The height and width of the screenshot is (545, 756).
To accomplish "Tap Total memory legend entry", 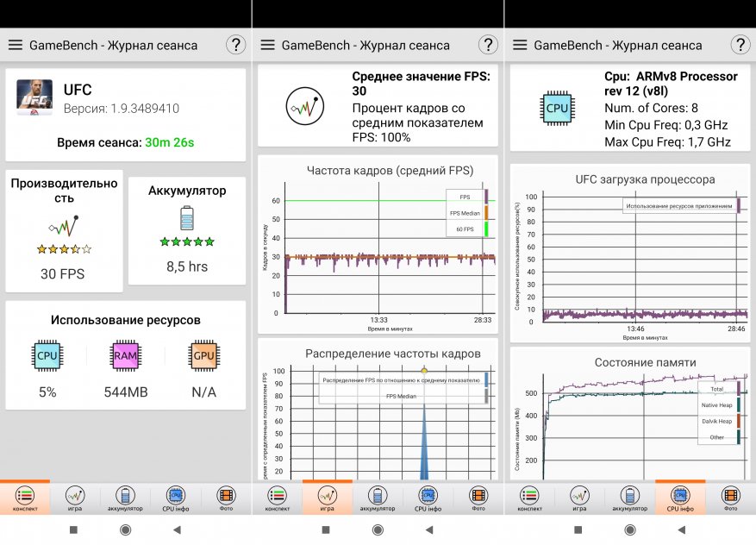I will tap(716, 389).
